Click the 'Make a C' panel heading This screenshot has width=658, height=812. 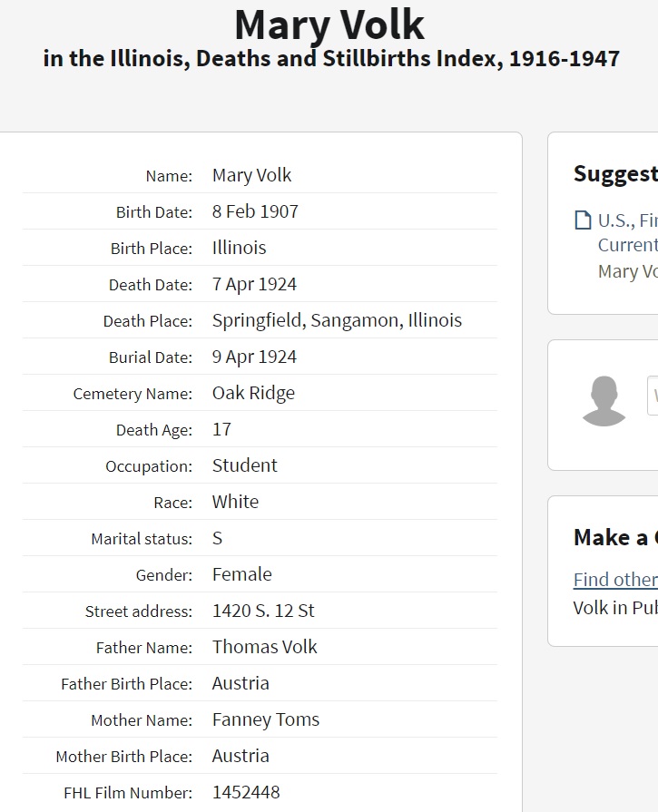[614, 537]
